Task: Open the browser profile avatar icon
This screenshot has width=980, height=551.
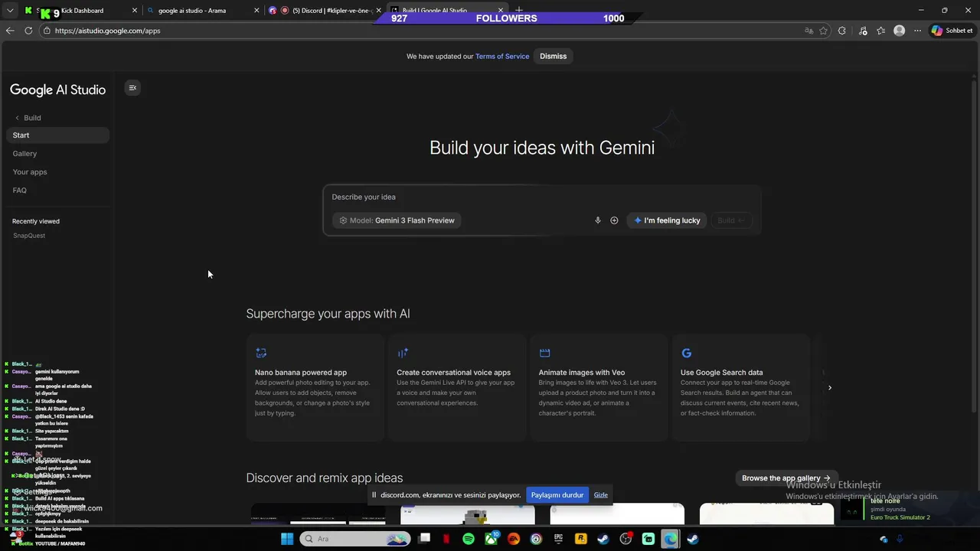Action: pyautogui.click(x=900, y=31)
